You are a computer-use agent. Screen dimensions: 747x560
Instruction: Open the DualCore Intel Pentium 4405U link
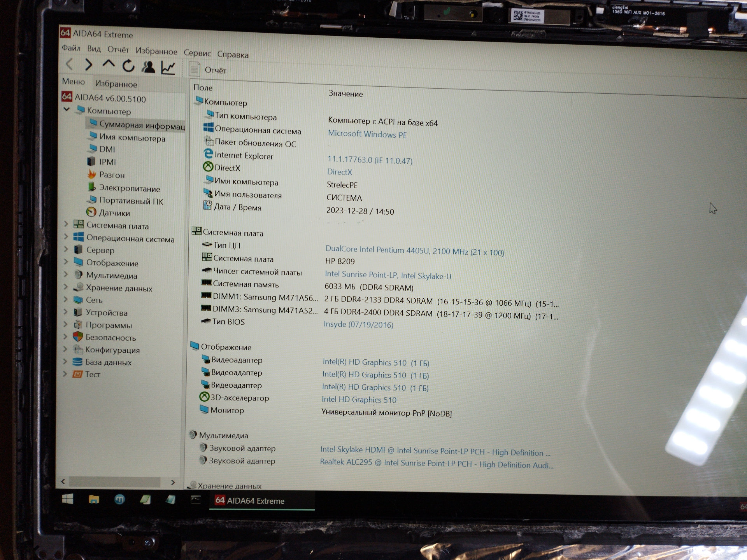coord(415,251)
